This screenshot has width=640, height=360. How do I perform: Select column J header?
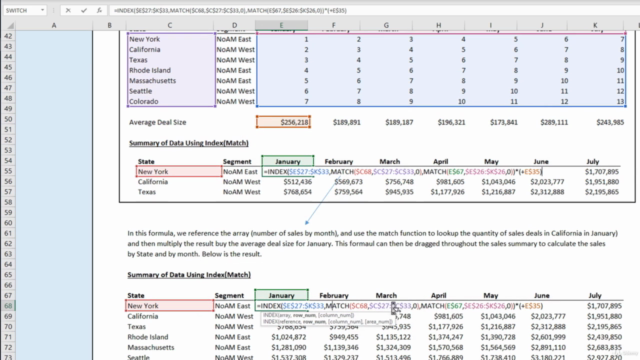(543, 25)
